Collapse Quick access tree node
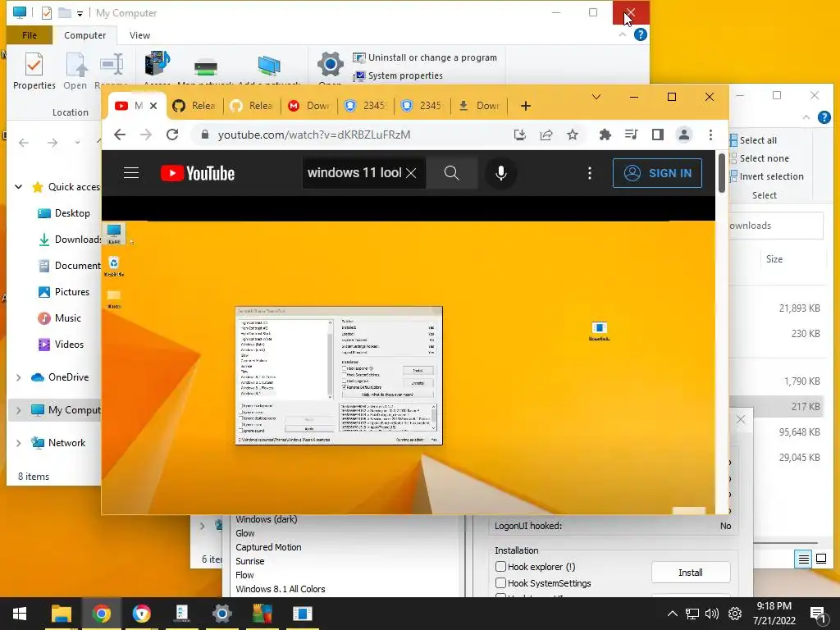840x630 pixels. point(19,187)
